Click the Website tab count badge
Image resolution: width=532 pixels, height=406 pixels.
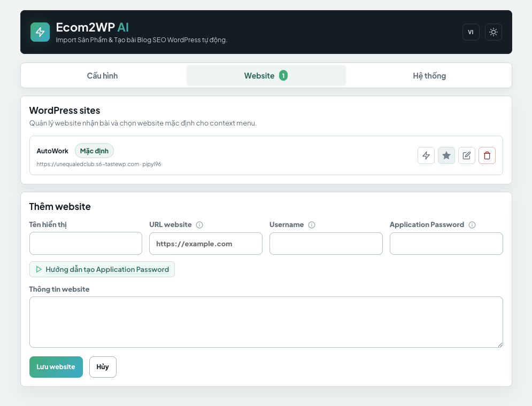click(x=283, y=75)
